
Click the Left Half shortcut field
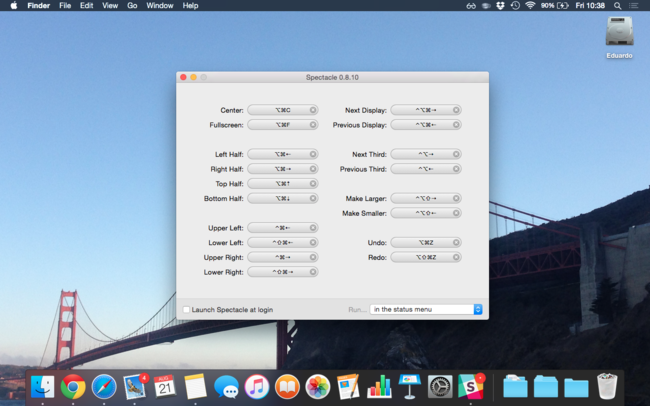coord(283,154)
